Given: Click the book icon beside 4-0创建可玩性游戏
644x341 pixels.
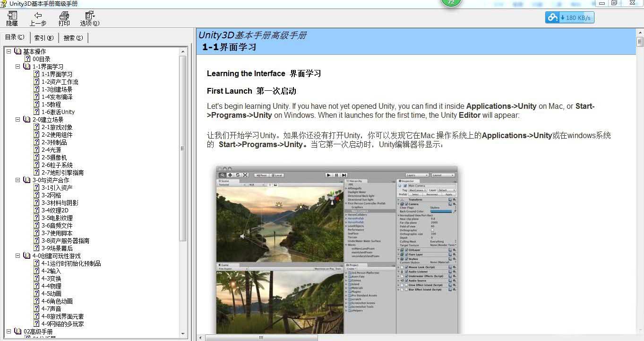Looking at the screenshot, I should 27,255.
